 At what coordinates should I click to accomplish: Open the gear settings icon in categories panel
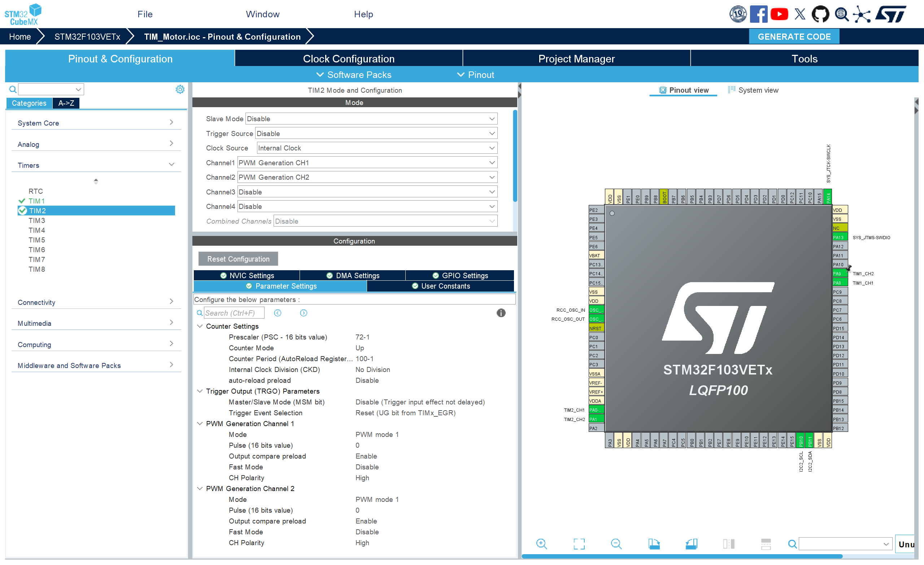click(x=180, y=89)
